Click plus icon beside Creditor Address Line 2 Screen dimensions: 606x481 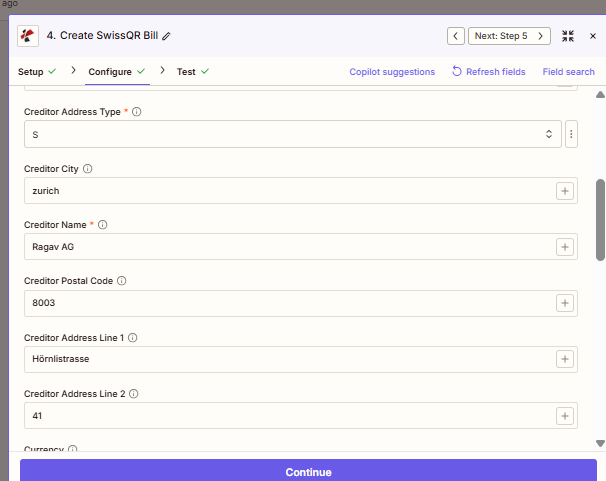point(564,415)
